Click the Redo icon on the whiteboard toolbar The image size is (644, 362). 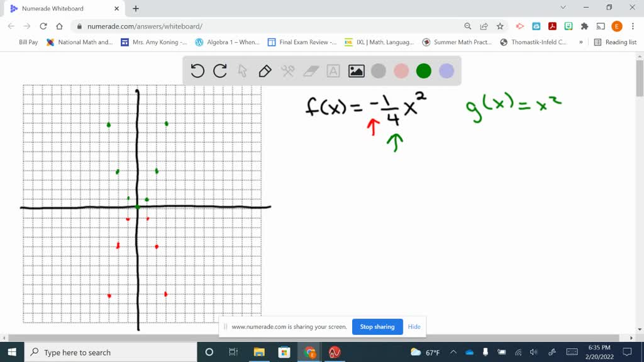[x=219, y=71]
